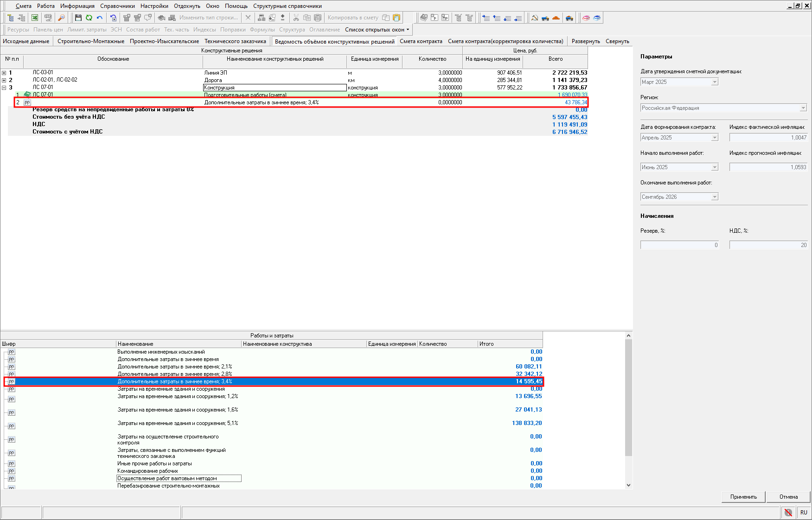Click the Резерв, % input field
This screenshot has width=812, height=520.
pyautogui.click(x=679, y=245)
